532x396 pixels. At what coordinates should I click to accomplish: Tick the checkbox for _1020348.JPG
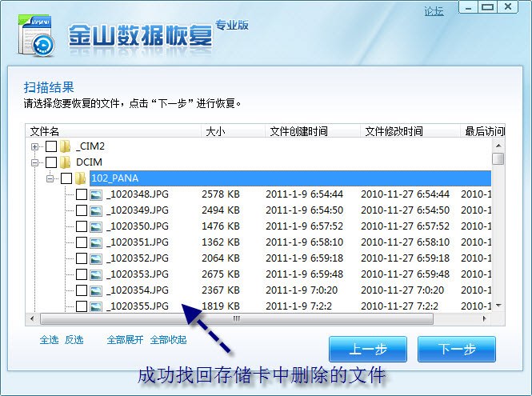coord(82,194)
